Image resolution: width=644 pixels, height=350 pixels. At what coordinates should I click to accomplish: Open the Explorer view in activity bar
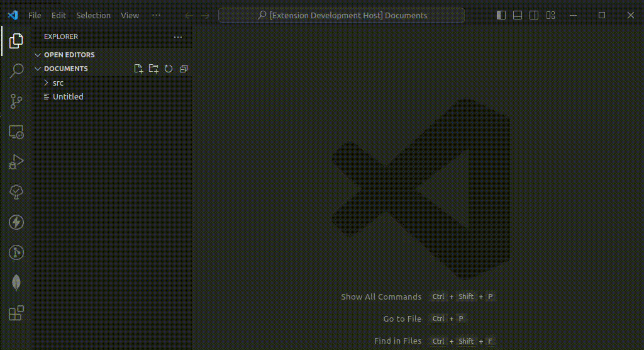click(16, 41)
